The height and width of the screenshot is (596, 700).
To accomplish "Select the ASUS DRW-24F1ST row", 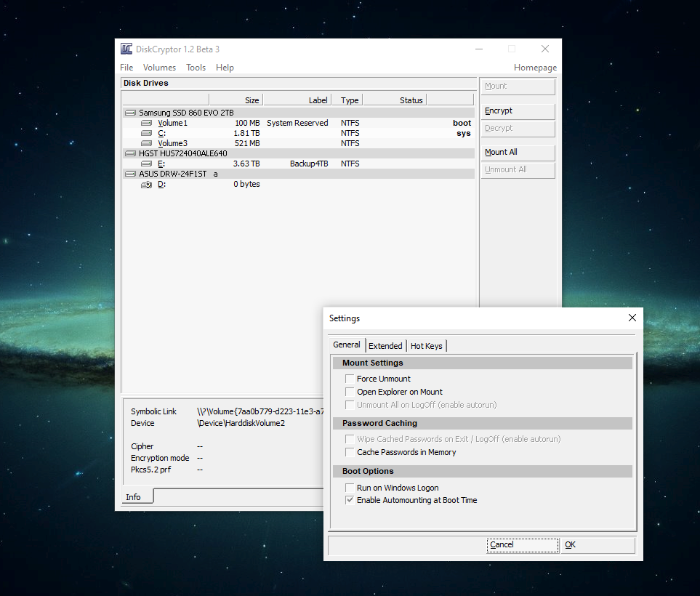I will tap(299, 174).
